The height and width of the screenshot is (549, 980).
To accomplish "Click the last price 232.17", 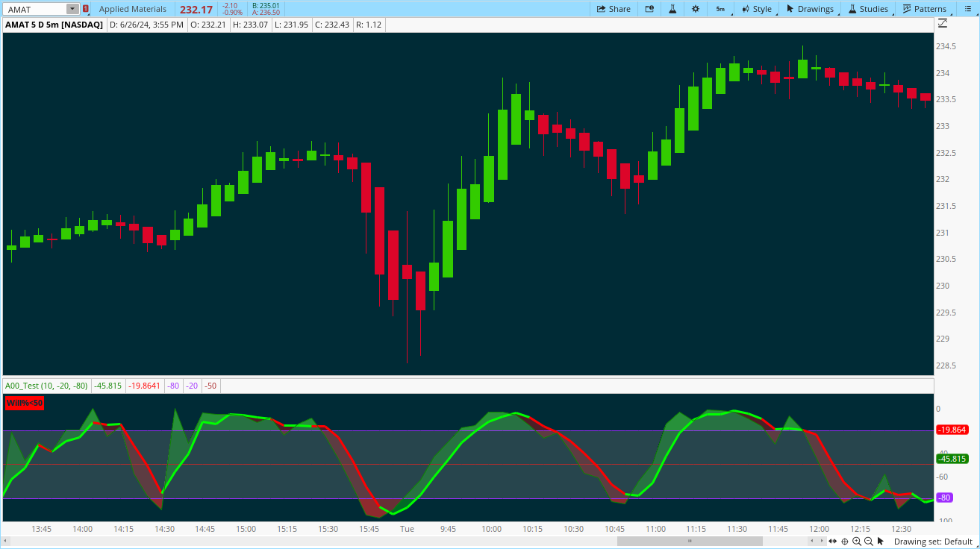I will 196,9.
